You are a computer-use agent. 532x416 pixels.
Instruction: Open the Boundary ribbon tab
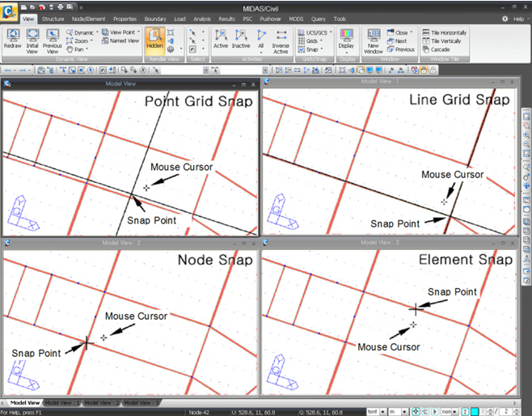[x=155, y=18]
